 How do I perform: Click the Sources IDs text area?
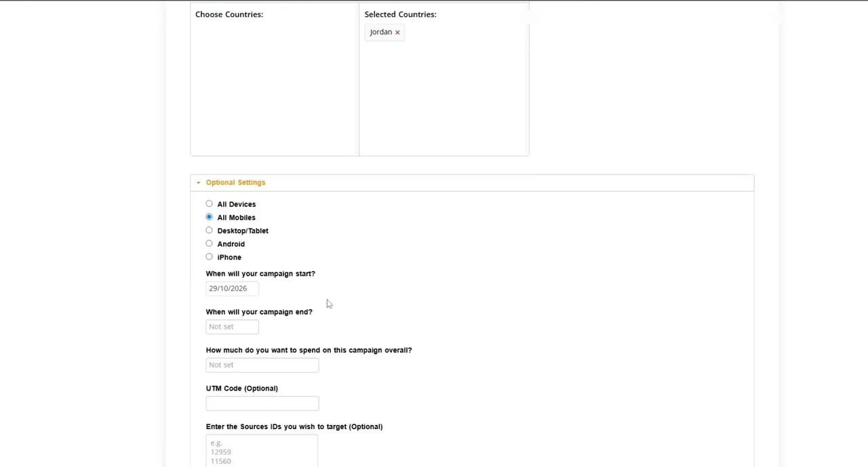(x=262, y=451)
